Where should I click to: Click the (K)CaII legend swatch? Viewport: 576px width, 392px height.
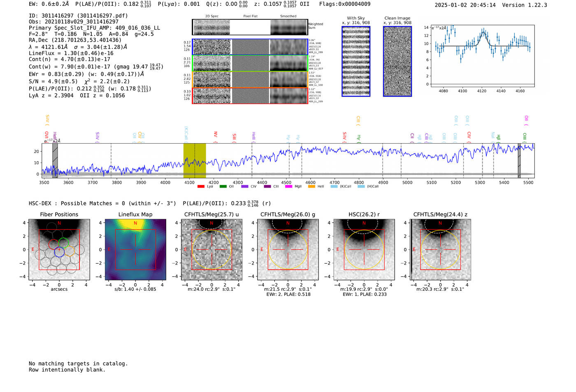coord(334,186)
